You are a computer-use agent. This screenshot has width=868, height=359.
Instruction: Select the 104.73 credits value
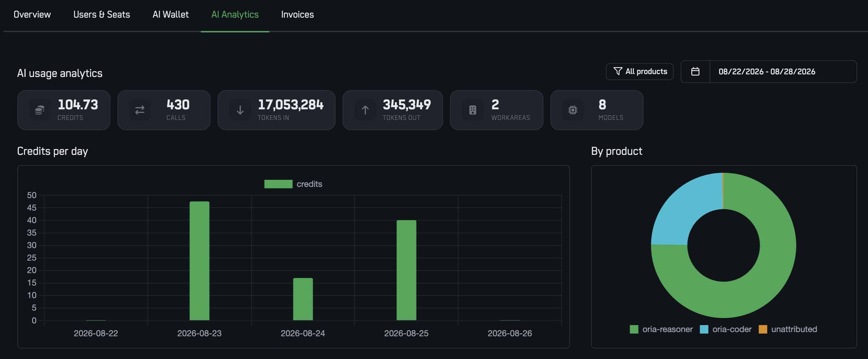(x=78, y=105)
